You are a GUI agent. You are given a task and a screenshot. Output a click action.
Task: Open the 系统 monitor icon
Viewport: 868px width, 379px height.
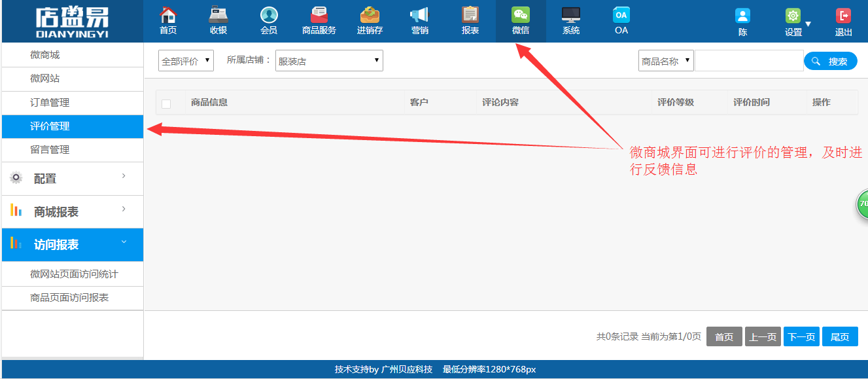[x=570, y=16]
